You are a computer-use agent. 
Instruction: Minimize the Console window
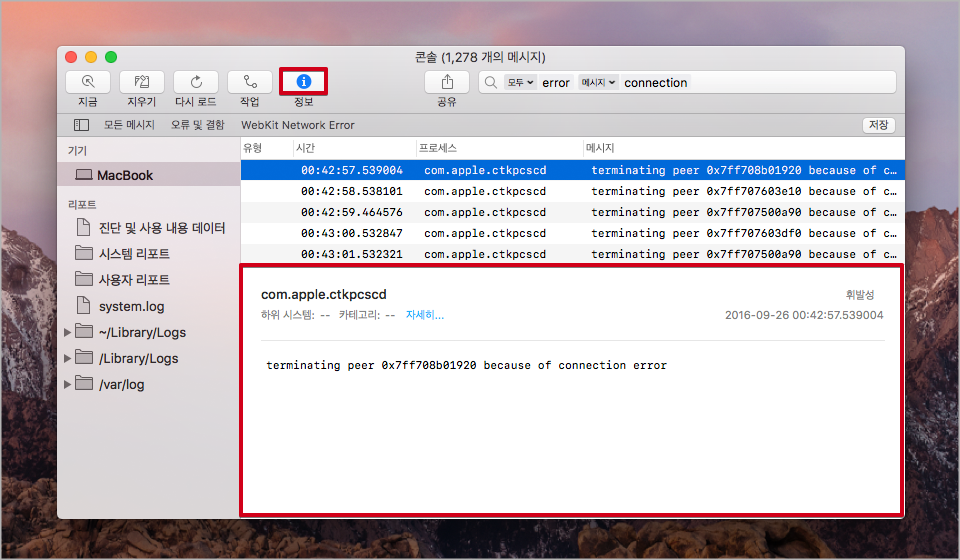tap(91, 57)
